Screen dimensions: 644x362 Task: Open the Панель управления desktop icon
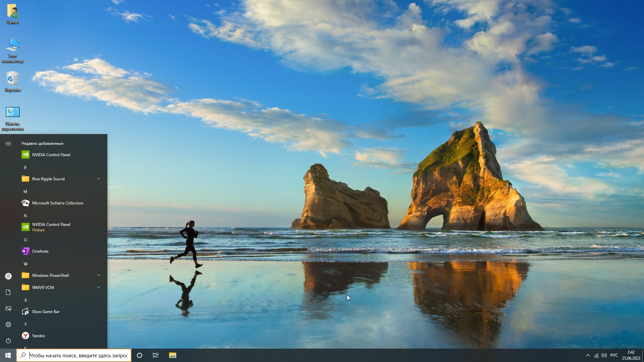(13, 117)
